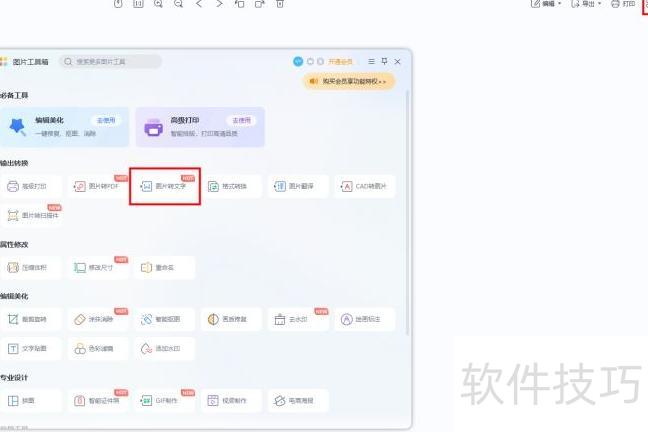Delete the image with trash icon

click(280, 4)
